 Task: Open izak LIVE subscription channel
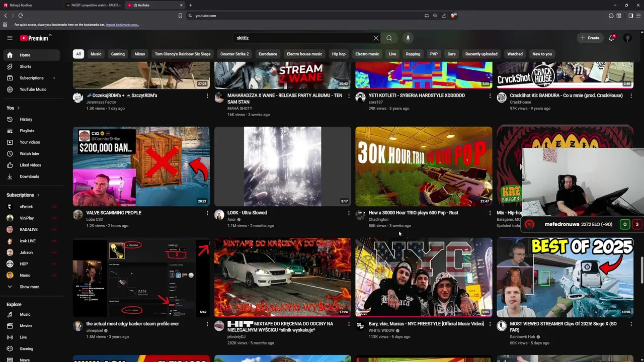(x=32, y=241)
